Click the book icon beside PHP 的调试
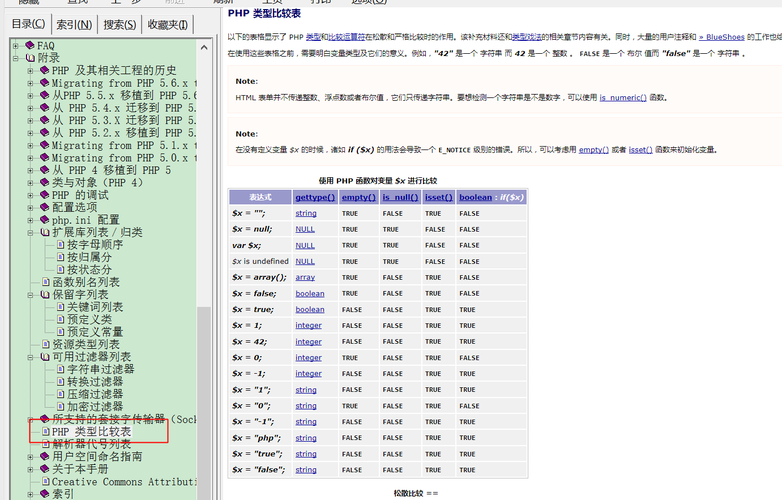Viewport: 782px width, 500px height. pos(44,195)
